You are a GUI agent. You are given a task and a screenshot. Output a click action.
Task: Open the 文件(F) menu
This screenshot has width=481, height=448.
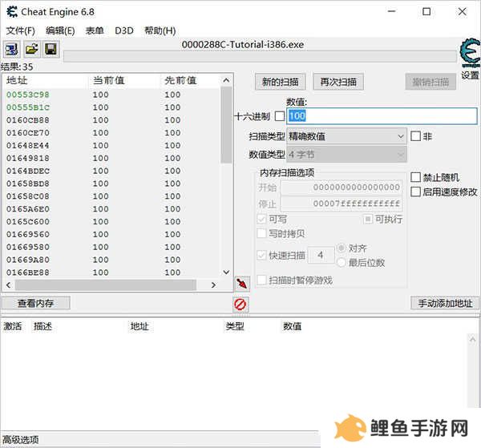click(20, 30)
